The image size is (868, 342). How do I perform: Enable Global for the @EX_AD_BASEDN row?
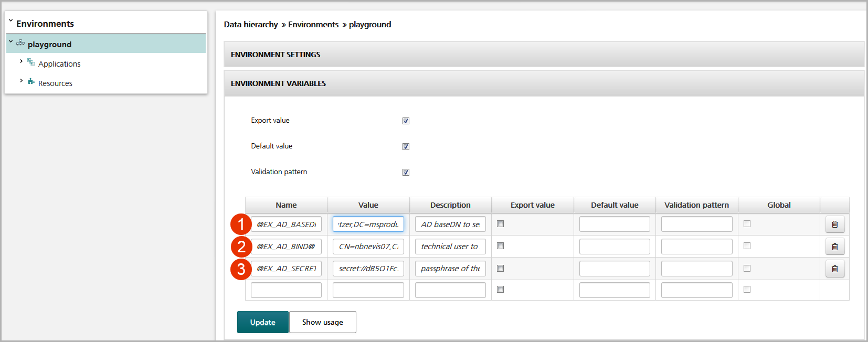747,223
